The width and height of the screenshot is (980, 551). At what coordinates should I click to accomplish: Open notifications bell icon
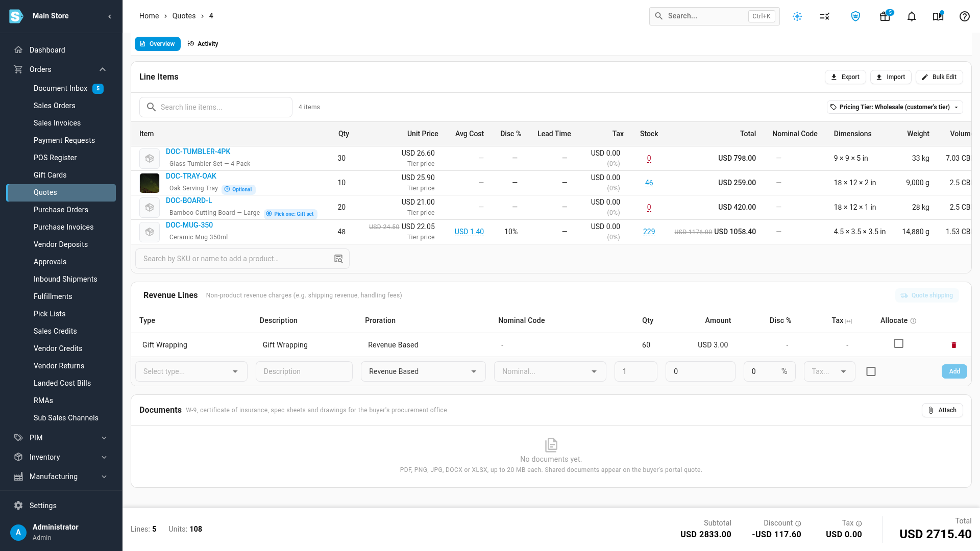(x=912, y=16)
